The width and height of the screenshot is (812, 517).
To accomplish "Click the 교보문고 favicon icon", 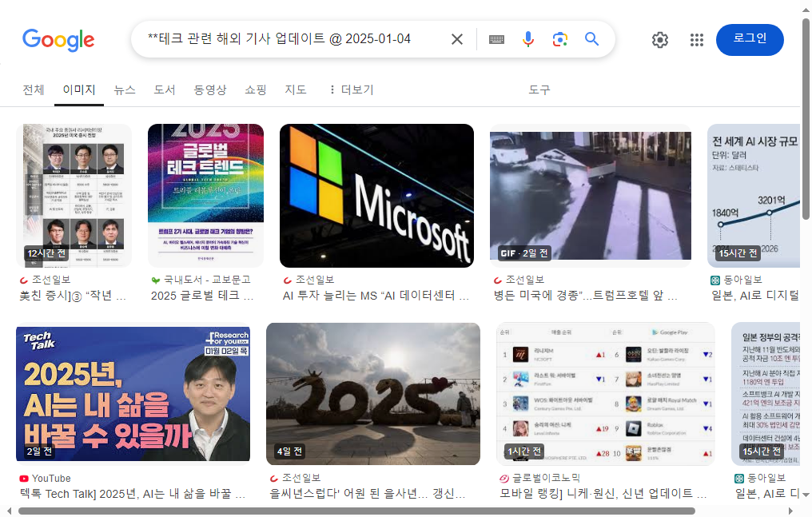I will pos(155,280).
